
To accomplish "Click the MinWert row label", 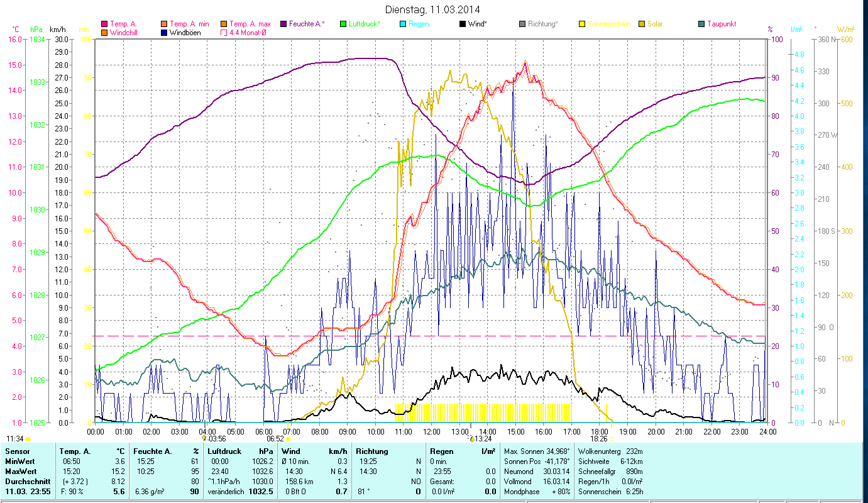I will (20, 462).
